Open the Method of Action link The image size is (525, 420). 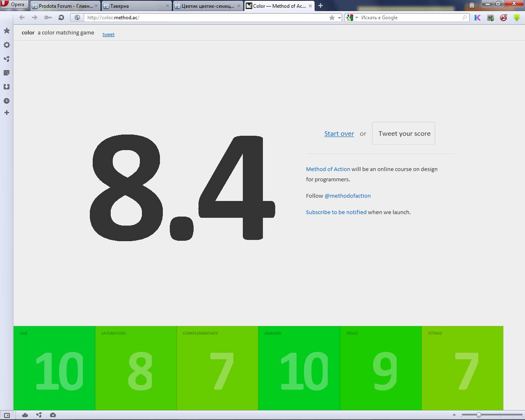pos(328,169)
